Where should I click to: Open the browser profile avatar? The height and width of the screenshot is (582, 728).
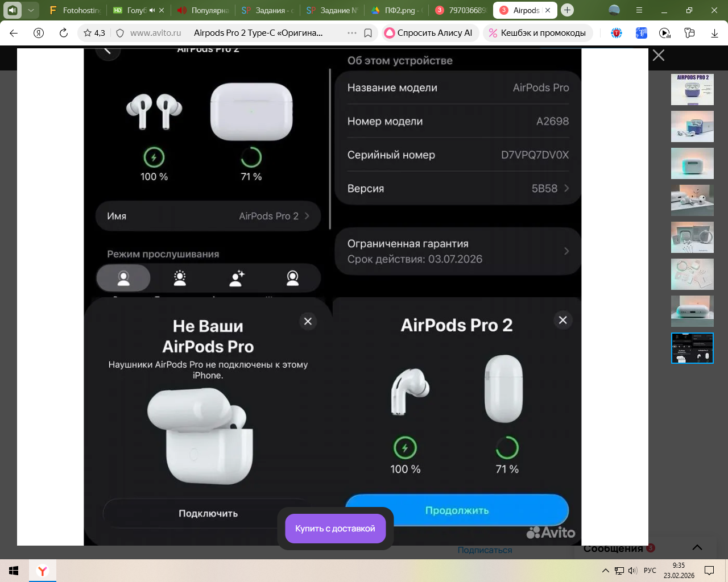click(x=614, y=10)
